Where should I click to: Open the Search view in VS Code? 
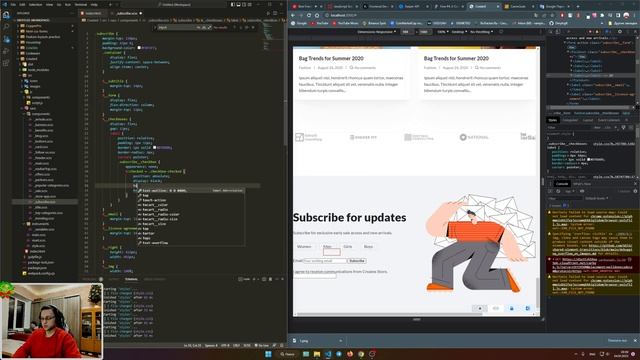point(6,27)
